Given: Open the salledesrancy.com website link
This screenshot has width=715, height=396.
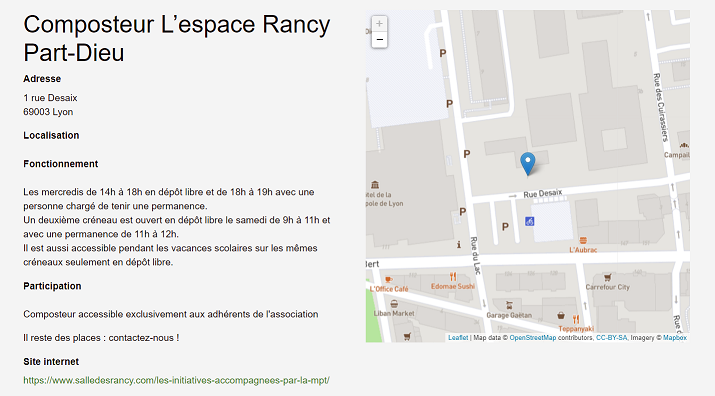Looking at the screenshot, I should click(176, 380).
